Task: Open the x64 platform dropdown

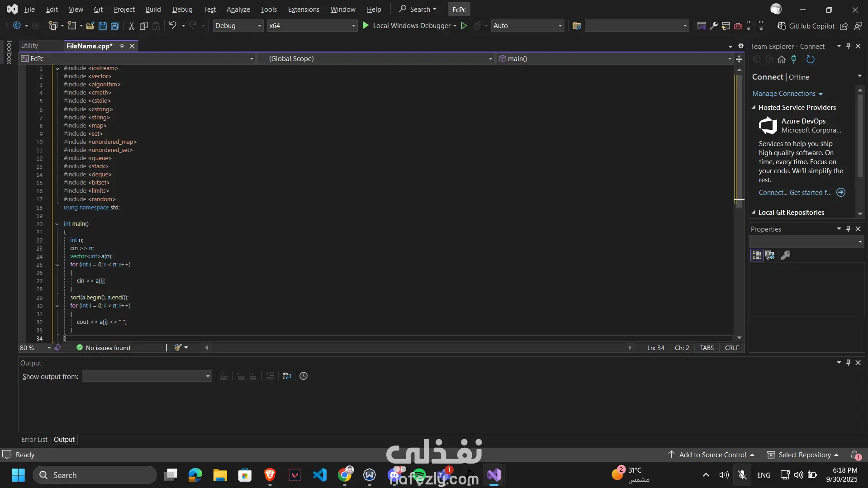Action: (312, 26)
